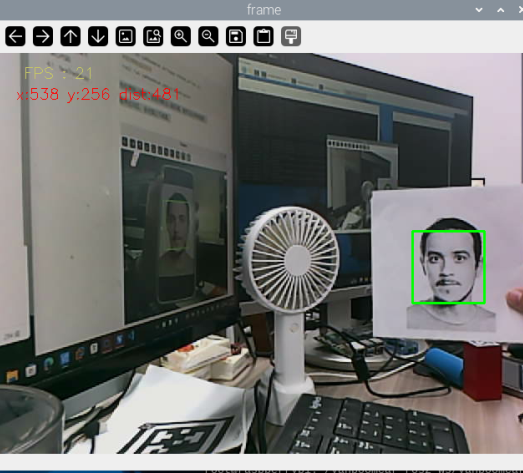Click the FPS : 21 overlay text
Viewport: 523px width, 473px height.
[x=58, y=73]
